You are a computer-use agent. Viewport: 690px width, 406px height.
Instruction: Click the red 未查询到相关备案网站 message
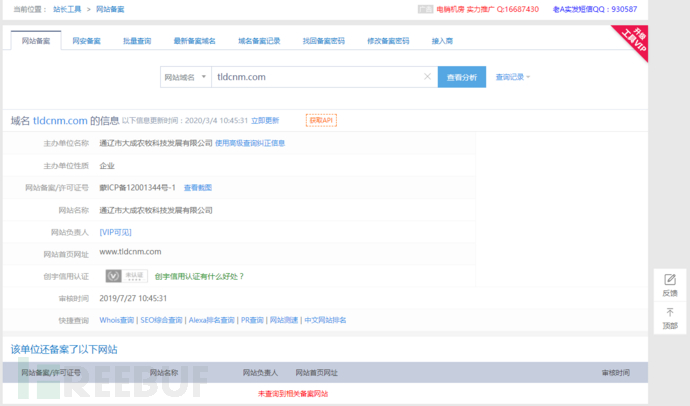pyautogui.click(x=293, y=394)
